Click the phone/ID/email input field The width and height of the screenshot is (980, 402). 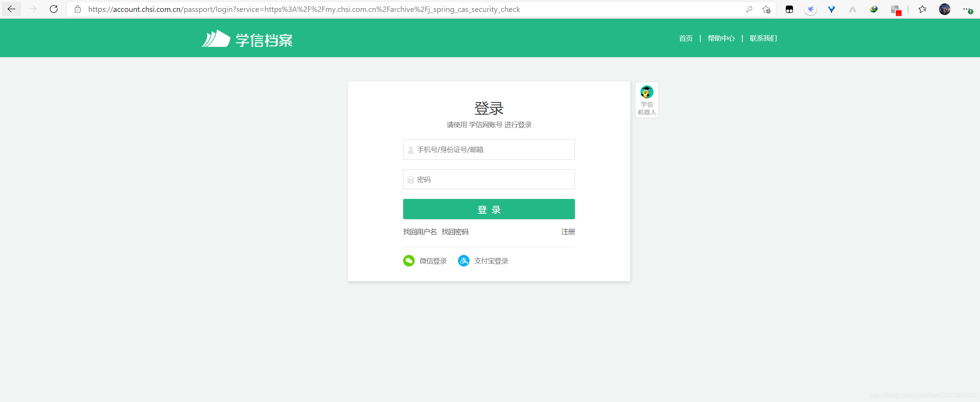point(489,149)
